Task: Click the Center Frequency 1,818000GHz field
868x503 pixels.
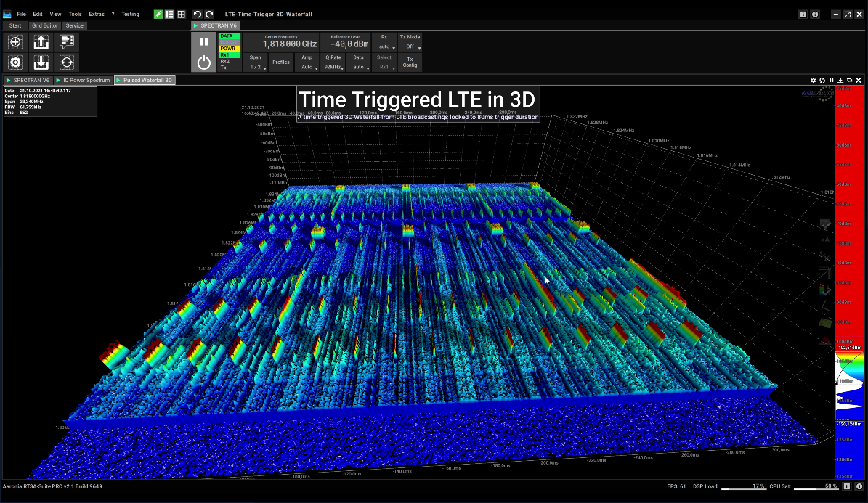Action: (x=281, y=42)
